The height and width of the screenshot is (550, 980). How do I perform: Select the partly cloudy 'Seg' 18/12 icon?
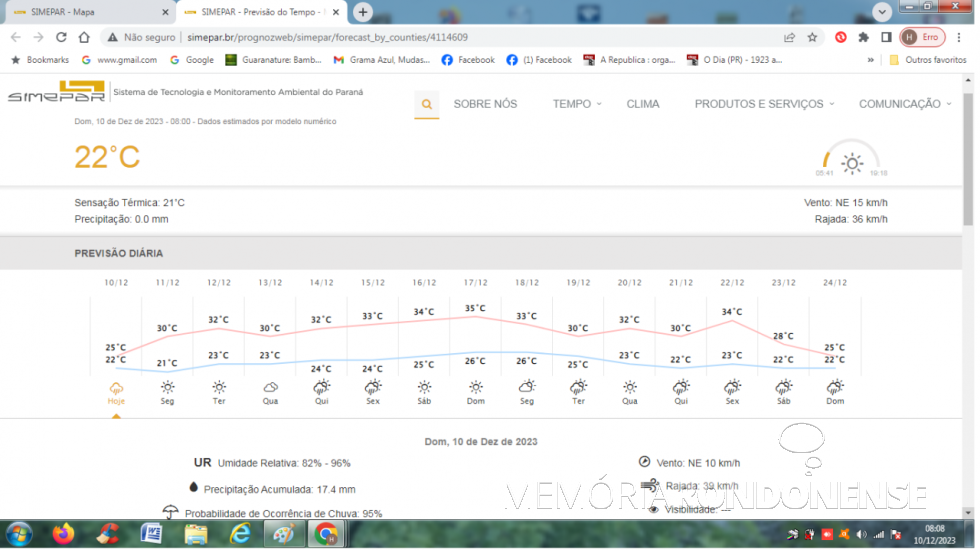(x=527, y=387)
